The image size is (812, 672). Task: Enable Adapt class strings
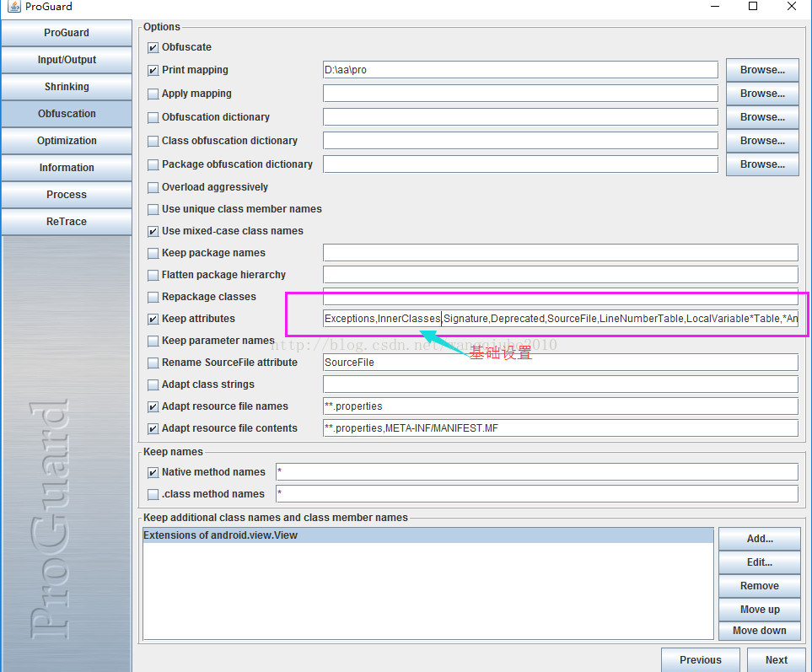(153, 385)
